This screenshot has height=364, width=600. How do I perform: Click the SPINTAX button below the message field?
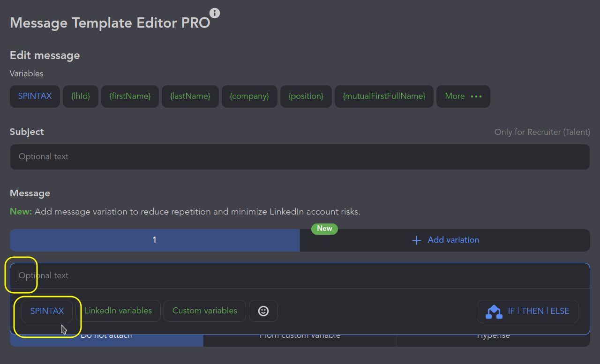coord(47,311)
